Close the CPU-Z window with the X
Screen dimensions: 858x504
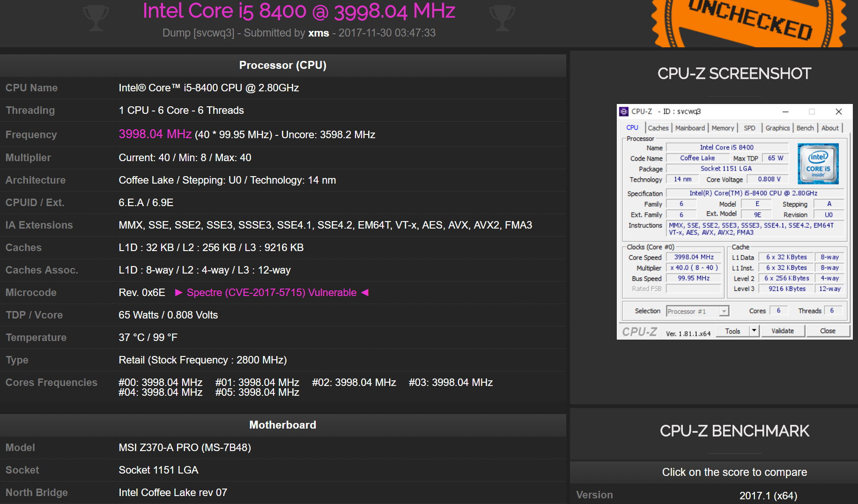pyautogui.click(x=839, y=111)
